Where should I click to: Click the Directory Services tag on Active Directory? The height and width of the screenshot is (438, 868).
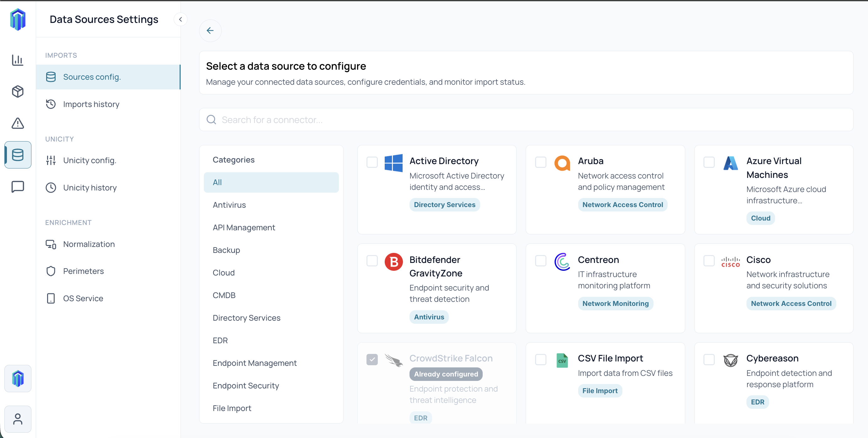444,205
